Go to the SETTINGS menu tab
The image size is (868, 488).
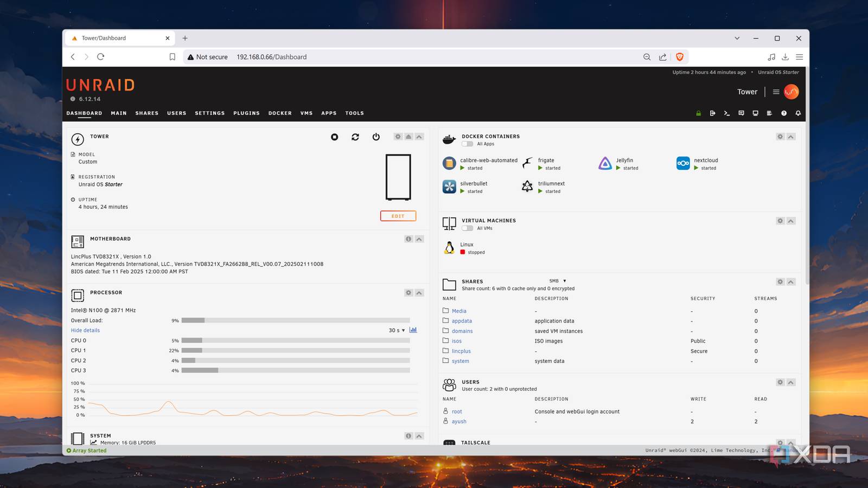pyautogui.click(x=209, y=113)
